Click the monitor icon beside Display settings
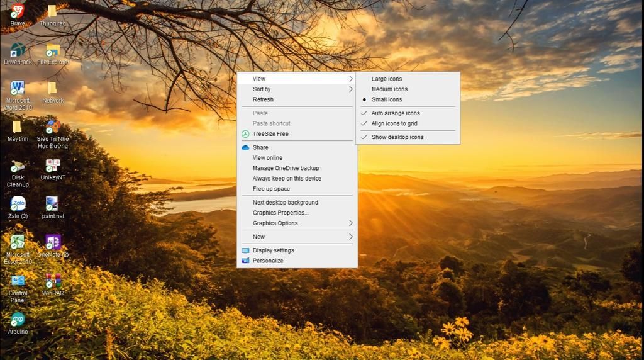The image size is (644, 360). click(x=245, y=250)
